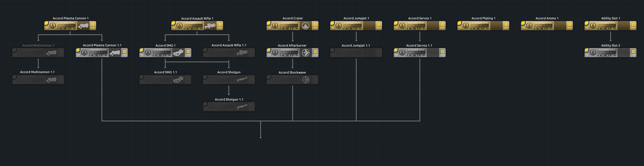Click the Accord logo emblem on Accord Servos 1
644x166 pixels.
402,26
